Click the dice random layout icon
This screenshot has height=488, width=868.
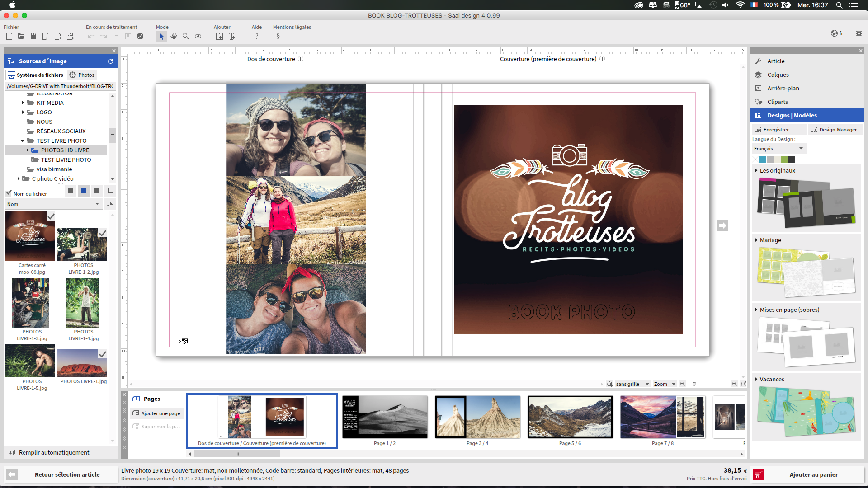pyautogui.click(x=140, y=37)
